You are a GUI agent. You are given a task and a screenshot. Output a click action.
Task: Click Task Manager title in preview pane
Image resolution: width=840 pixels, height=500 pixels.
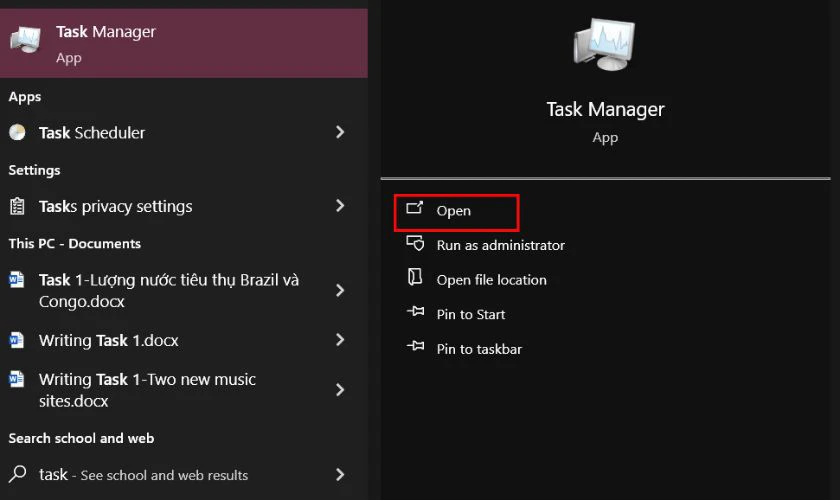click(605, 110)
